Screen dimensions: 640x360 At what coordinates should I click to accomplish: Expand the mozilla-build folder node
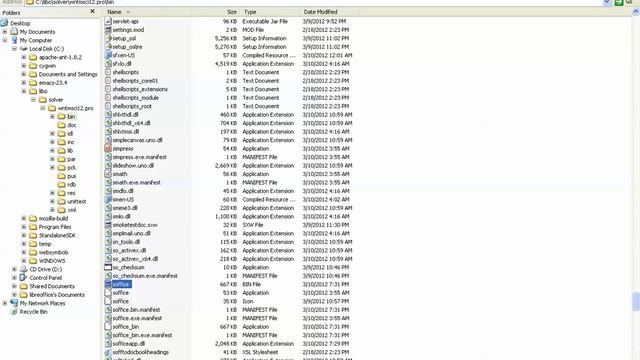point(24,218)
